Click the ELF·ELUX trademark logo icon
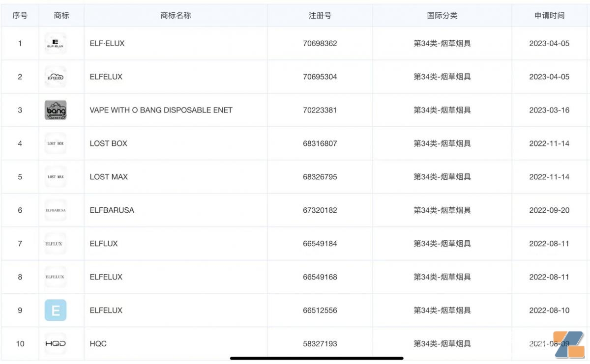590x364 pixels. click(55, 44)
